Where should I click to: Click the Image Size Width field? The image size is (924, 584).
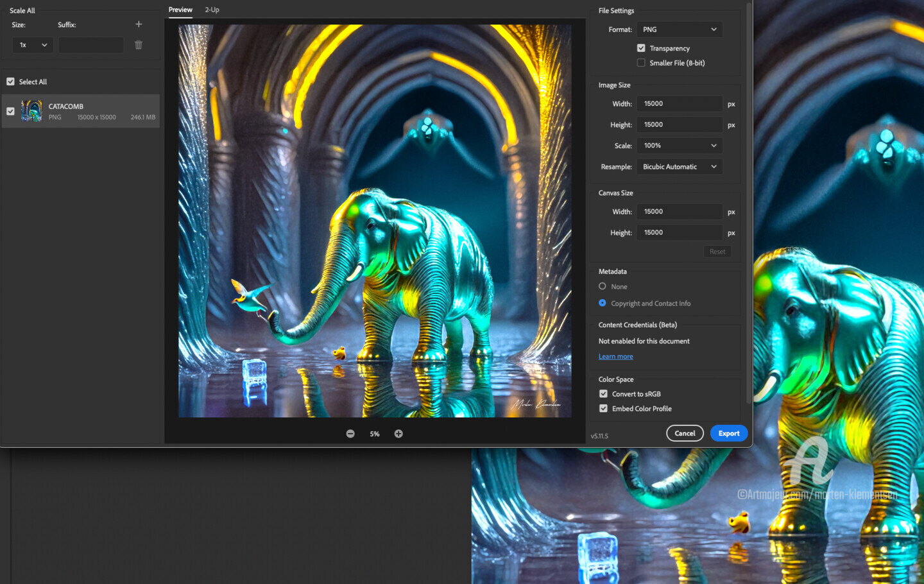680,104
